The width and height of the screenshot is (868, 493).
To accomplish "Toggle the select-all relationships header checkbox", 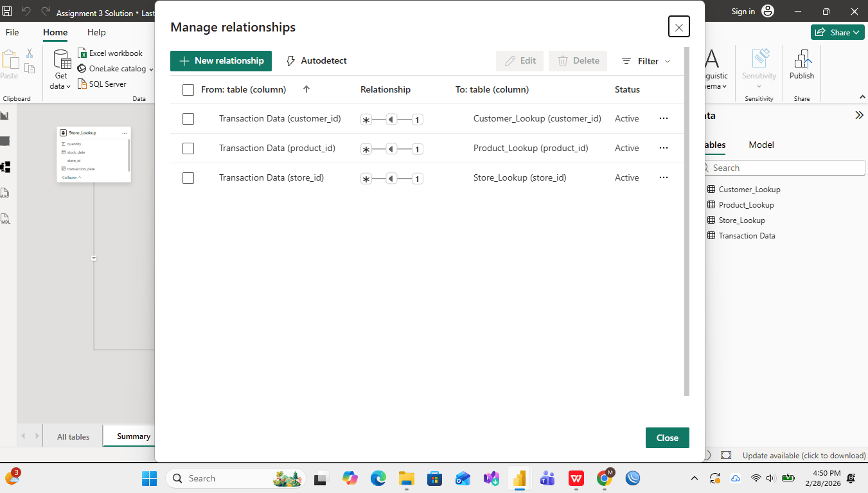I will coord(188,90).
